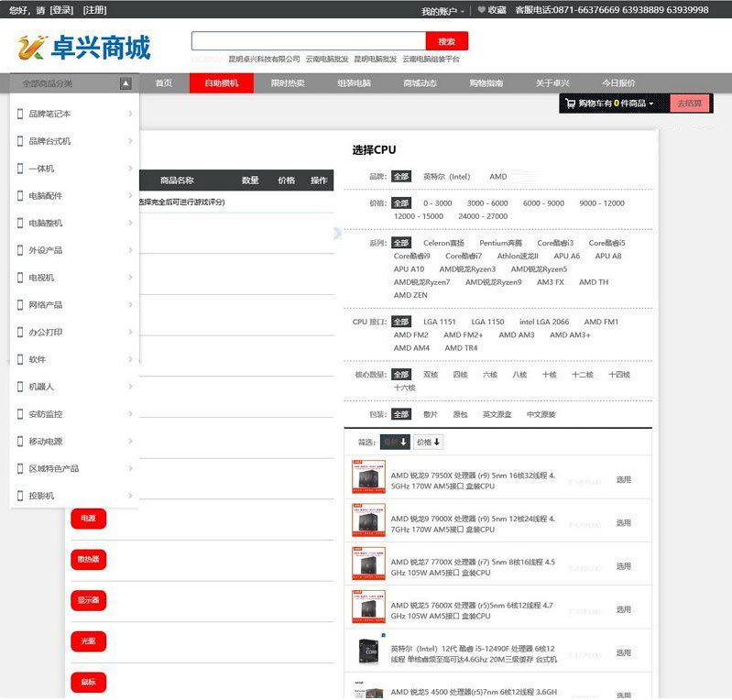The height and width of the screenshot is (700, 732).
Task: Collapse the 全部商品分类 category menu arrow
Action: [126, 83]
